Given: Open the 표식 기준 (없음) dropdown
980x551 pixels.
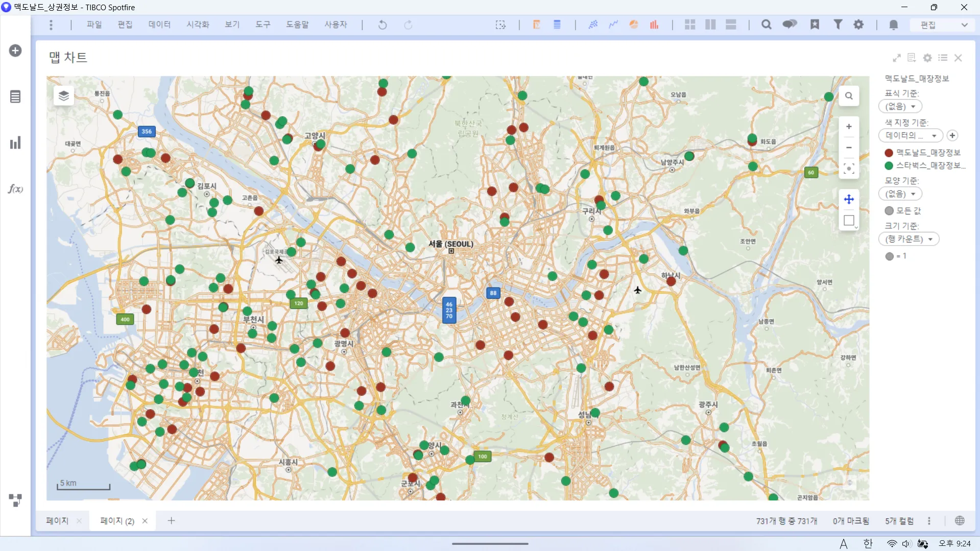Looking at the screenshot, I should [900, 107].
